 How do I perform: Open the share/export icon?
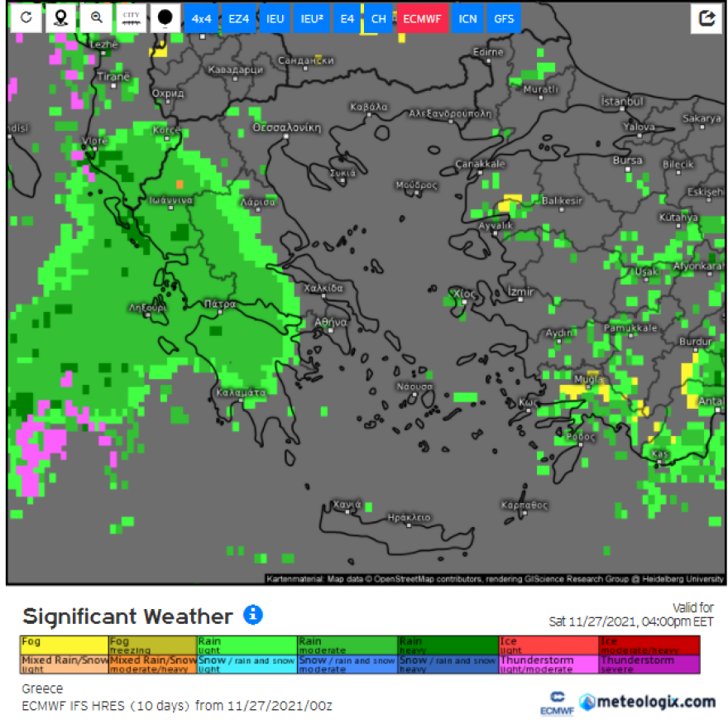click(x=706, y=18)
